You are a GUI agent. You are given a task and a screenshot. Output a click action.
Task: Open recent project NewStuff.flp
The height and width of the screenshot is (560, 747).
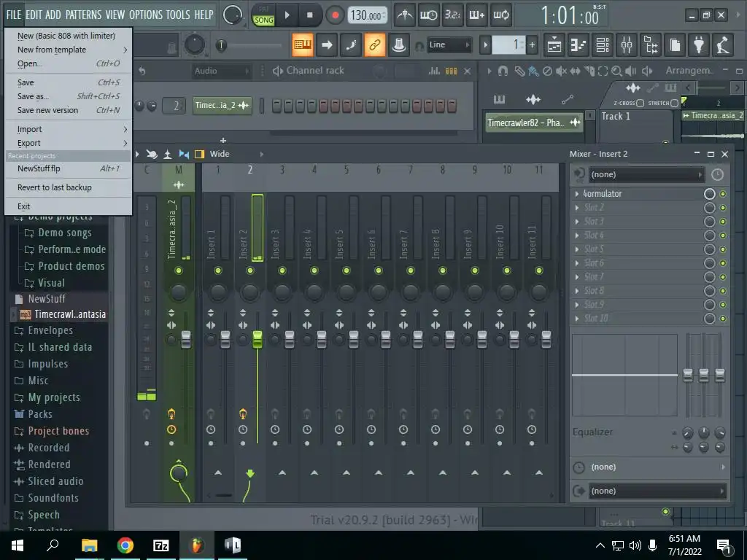[x=68, y=168]
